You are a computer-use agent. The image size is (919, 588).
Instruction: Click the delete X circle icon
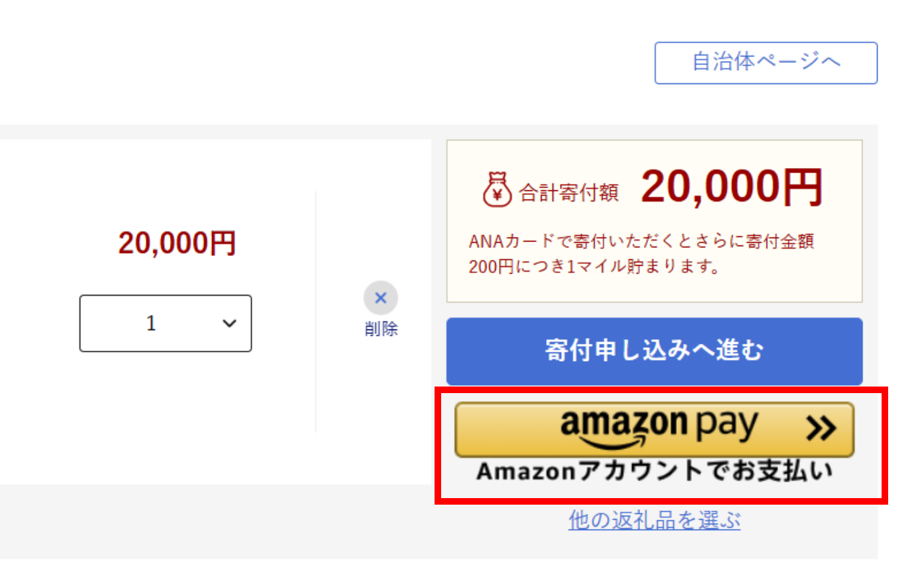[381, 298]
